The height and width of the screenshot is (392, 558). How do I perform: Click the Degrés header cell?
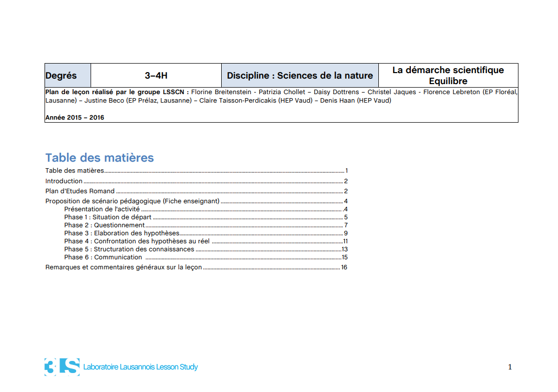(68, 76)
